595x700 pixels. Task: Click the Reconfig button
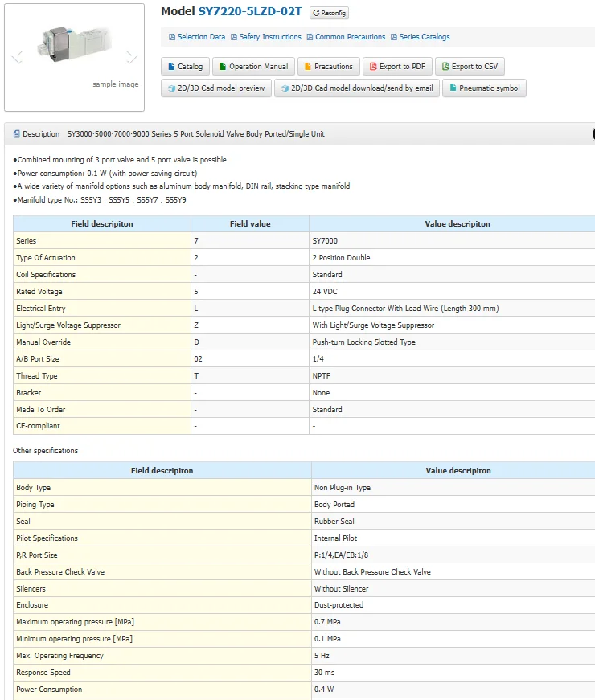[330, 13]
